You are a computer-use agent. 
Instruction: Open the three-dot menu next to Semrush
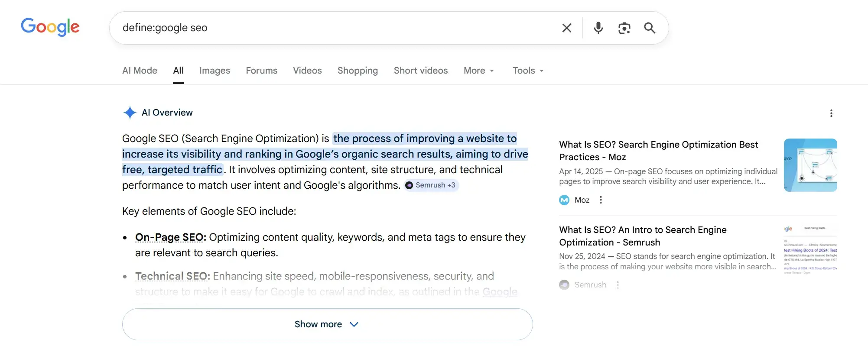coord(617,284)
